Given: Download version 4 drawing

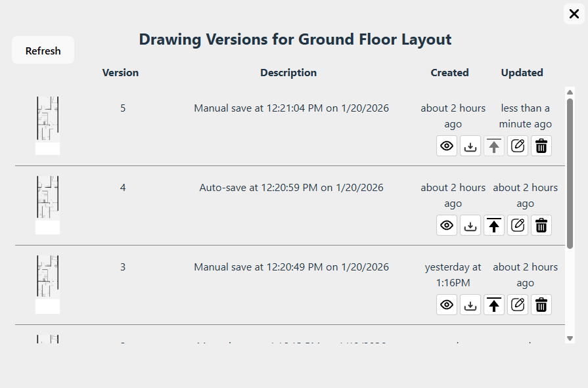Looking at the screenshot, I should coord(470,225).
